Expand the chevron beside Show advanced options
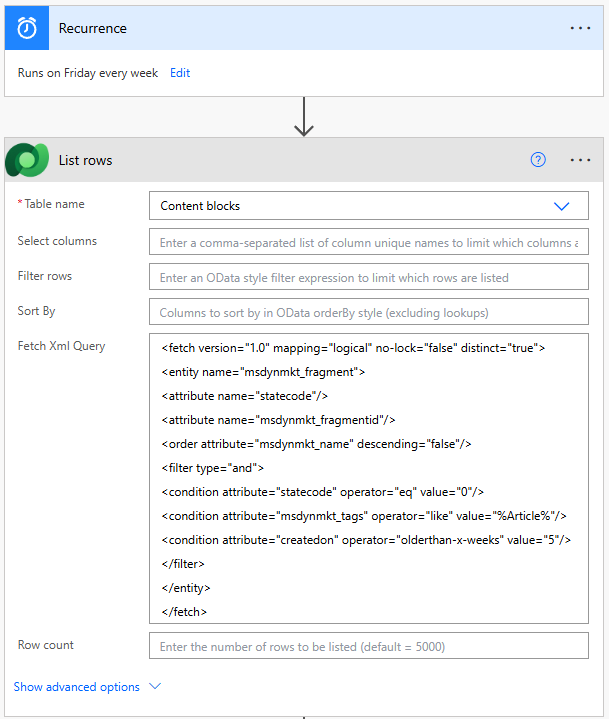This screenshot has width=609, height=719. tap(154, 687)
